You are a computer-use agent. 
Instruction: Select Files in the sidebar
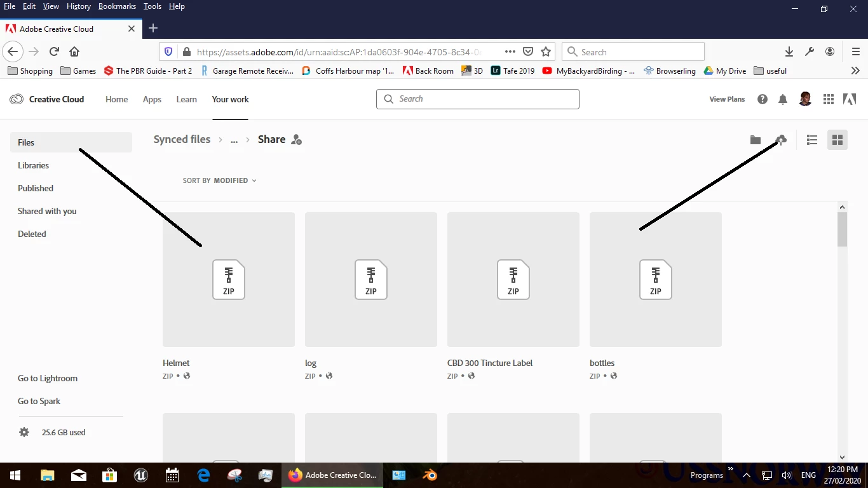(x=71, y=142)
